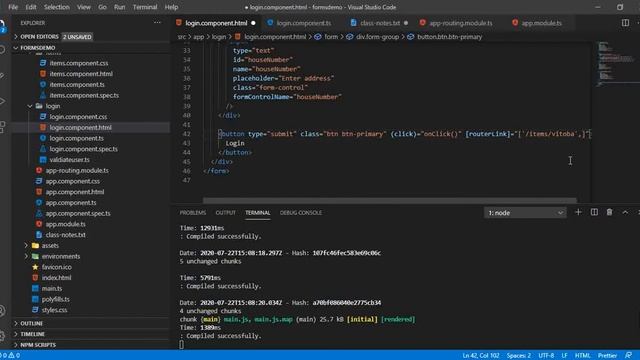Switch to class-notes.txt editor tab
Screen dimensions: 640x360
380,23
